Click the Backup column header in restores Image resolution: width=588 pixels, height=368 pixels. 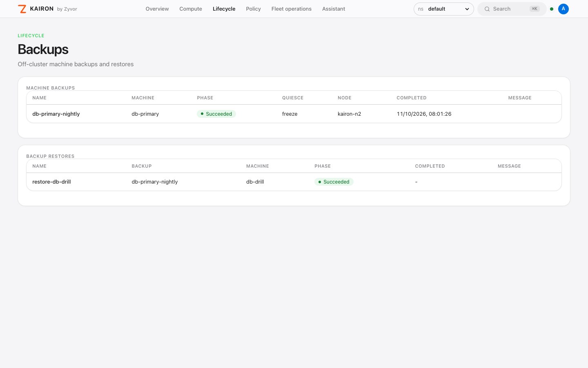click(142, 166)
